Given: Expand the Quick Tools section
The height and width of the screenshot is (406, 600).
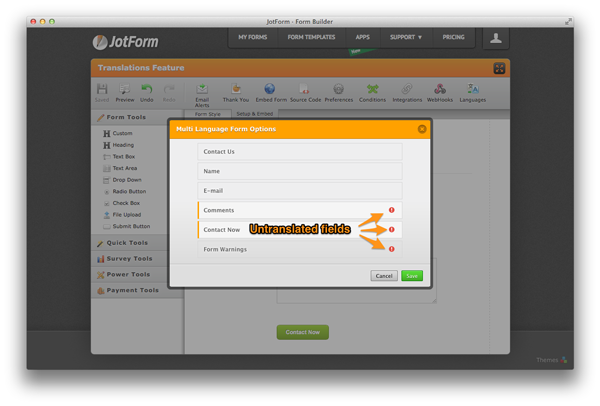Looking at the screenshot, I should (130, 243).
